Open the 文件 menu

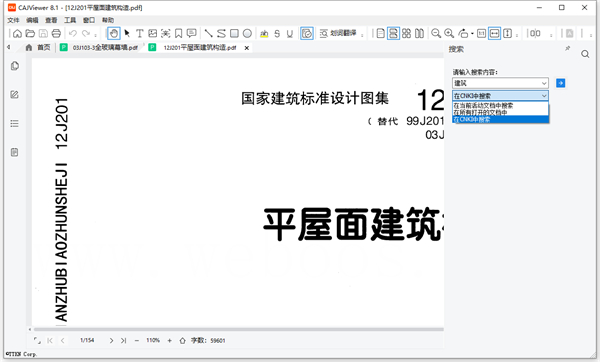[13, 20]
